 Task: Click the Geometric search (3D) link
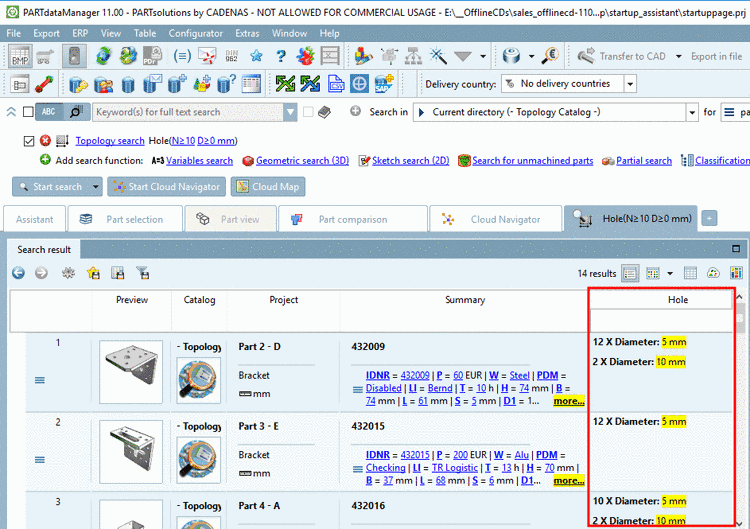click(x=302, y=161)
